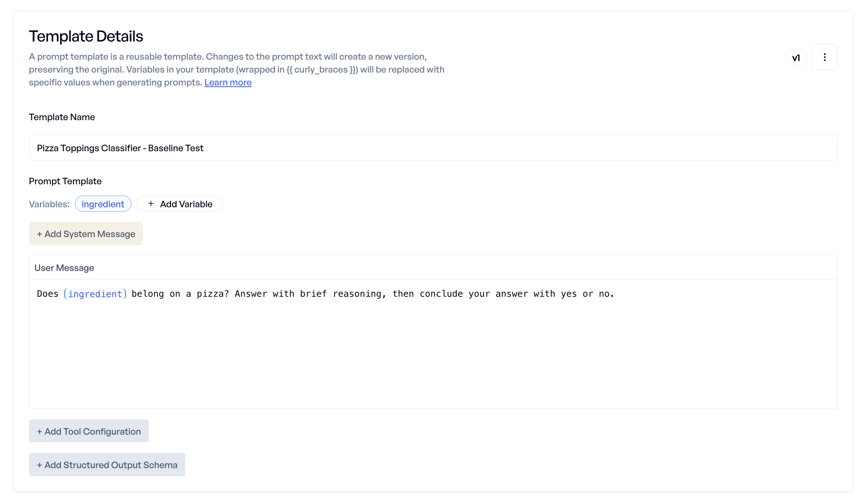Select the ingredient variable chip
Viewport: 868px width, 500px height.
pos(103,204)
